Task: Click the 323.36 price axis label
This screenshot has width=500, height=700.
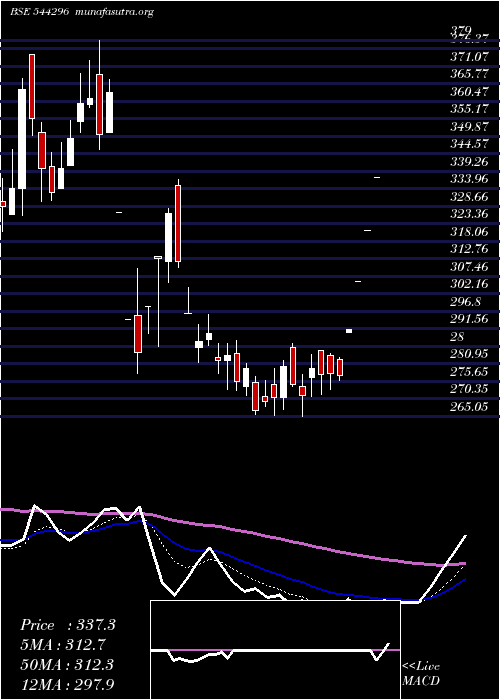Action: pyautogui.click(x=469, y=214)
